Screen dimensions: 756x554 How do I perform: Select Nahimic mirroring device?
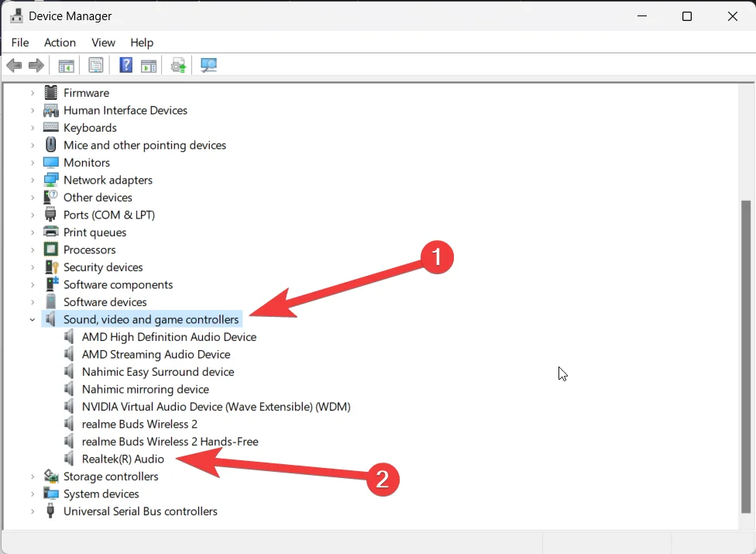[145, 389]
